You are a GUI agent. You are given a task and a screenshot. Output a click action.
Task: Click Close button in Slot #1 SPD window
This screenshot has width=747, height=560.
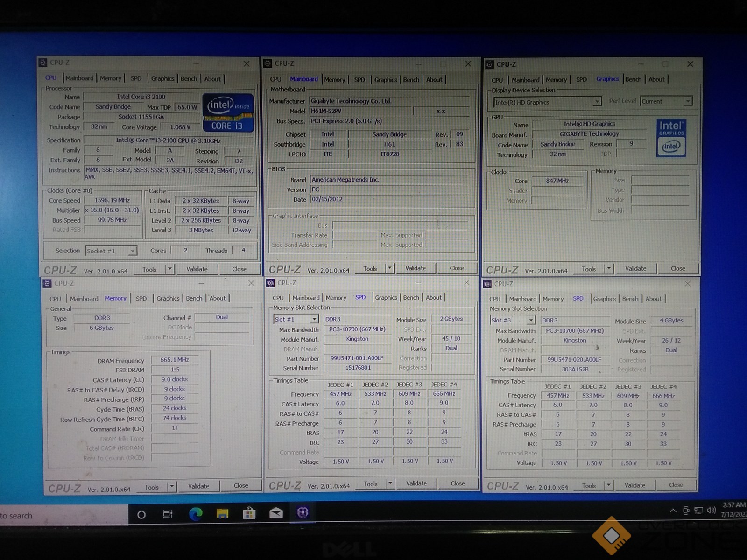(x=458, y=483)
